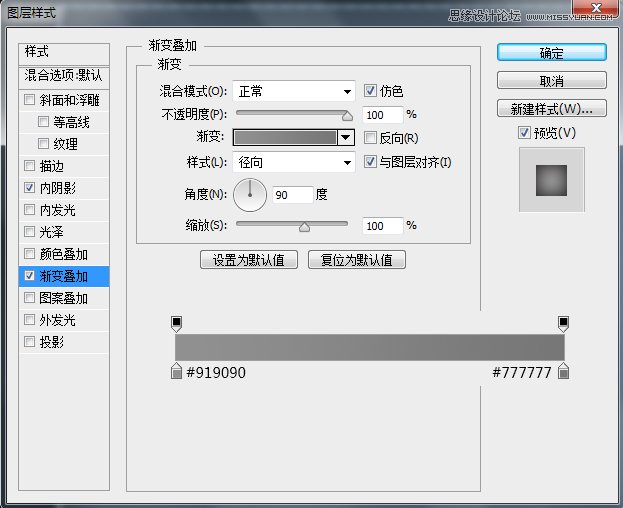Screen dimensions: 623x508
Task: Toggle the 仿色 checkbox
Action: click(x=370, y=91)
